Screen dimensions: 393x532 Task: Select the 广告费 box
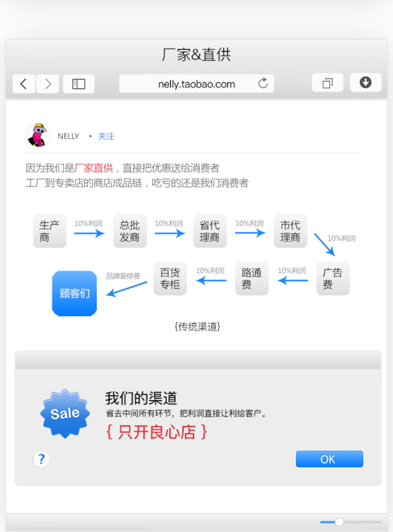pos(333,278)
